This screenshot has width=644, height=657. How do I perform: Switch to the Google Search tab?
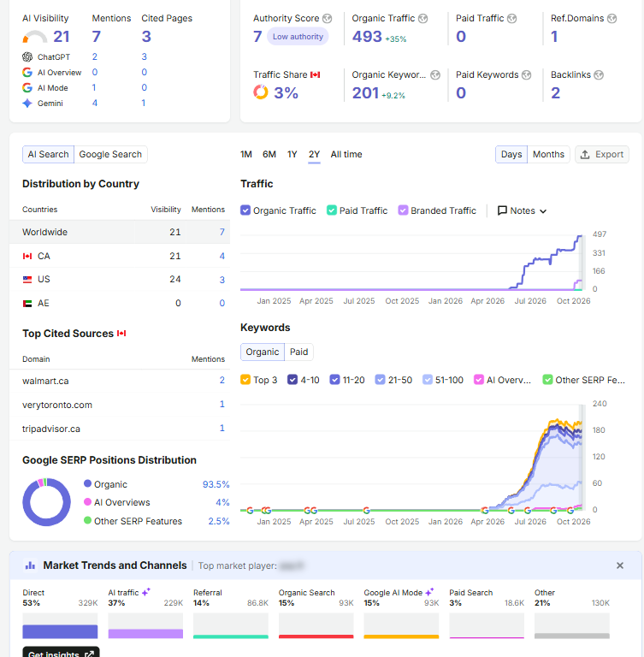click(110, 154)
